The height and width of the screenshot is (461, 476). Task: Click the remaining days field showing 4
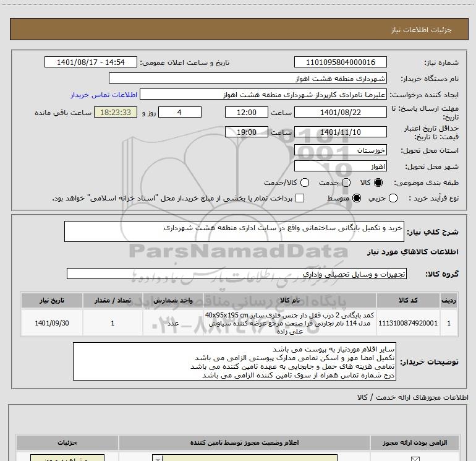pyautogui.click(x=180, y=112)
